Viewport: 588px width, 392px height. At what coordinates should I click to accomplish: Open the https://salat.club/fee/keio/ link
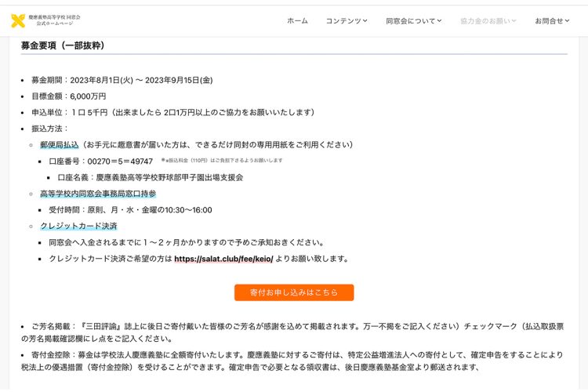(x=223, y=259)
